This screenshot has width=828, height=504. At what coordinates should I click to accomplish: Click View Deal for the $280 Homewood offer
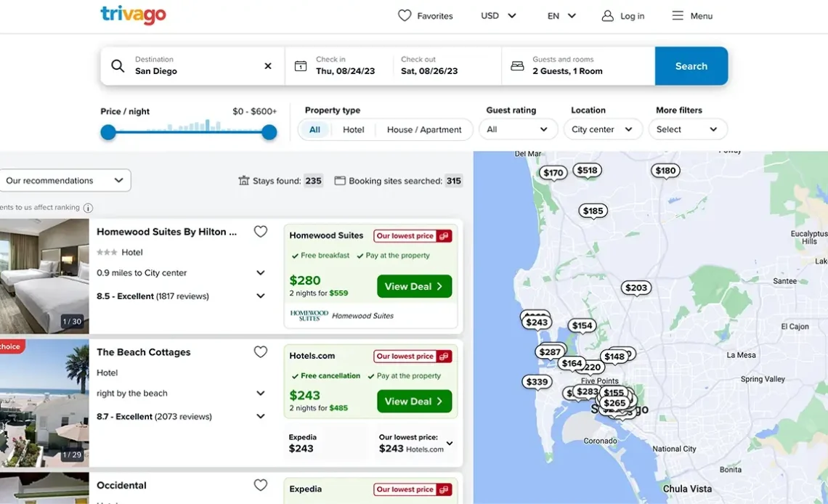414,286
